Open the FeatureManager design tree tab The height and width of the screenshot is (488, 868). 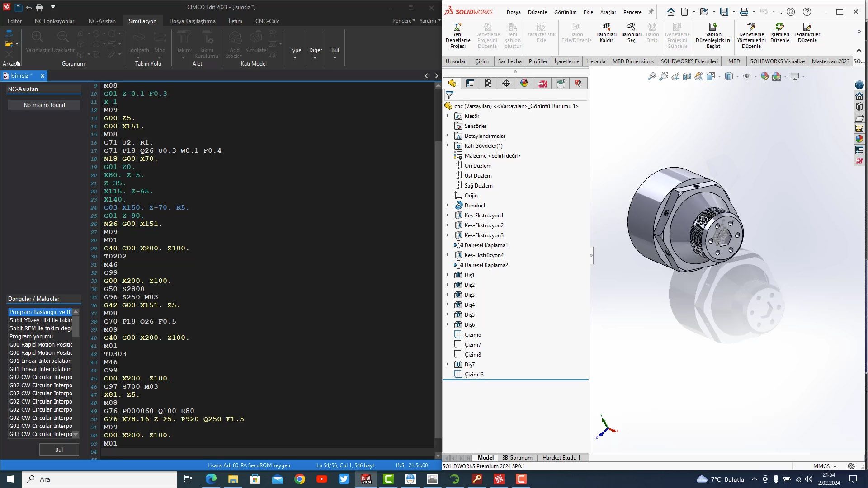click(x=452, y=83)
